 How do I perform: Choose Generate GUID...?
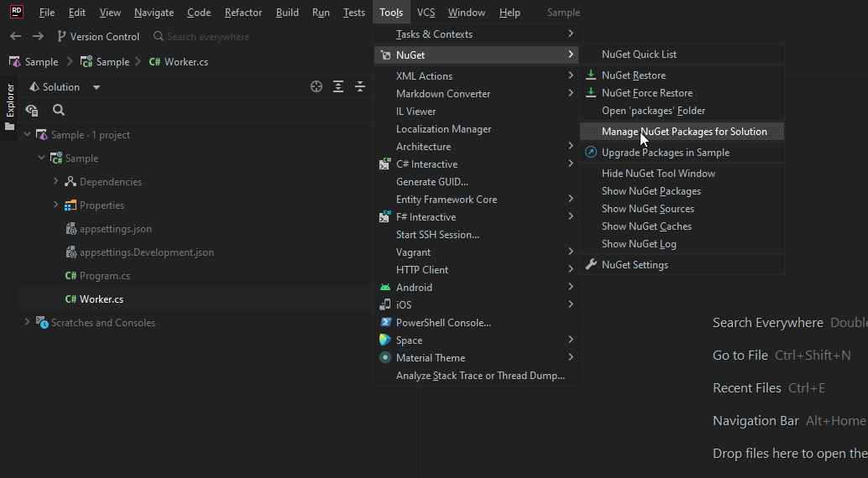point(478,181)
